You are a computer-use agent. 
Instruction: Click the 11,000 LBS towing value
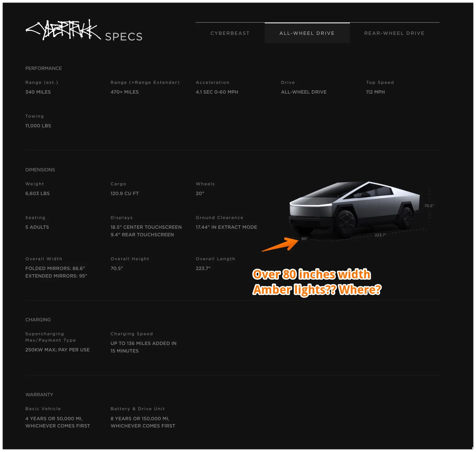coord(38,126)
